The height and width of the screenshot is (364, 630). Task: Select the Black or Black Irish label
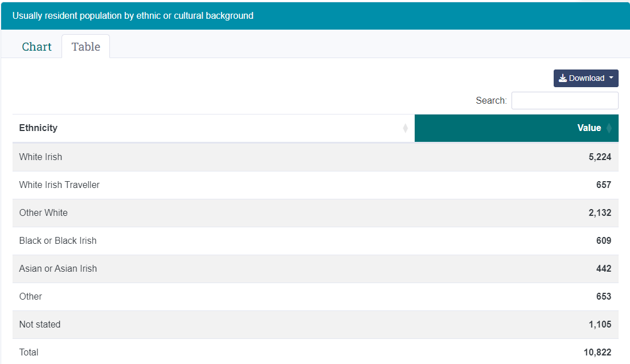[x=58, y=240]
